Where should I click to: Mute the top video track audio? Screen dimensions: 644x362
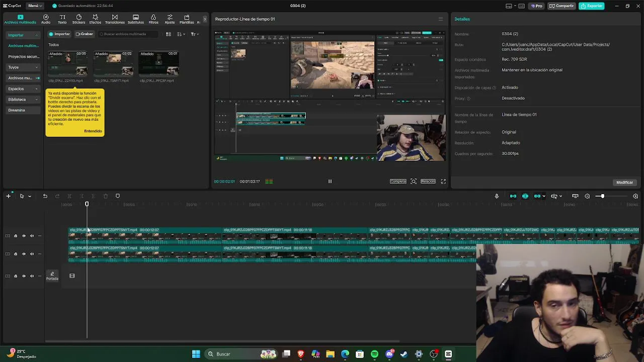coord(32,236)
